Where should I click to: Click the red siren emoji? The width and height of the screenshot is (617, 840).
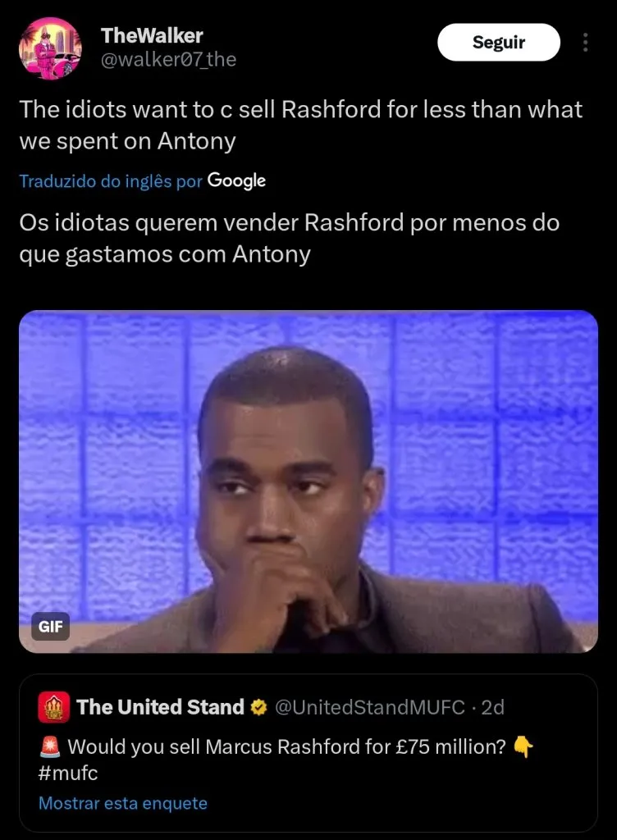tap(50, 746)
